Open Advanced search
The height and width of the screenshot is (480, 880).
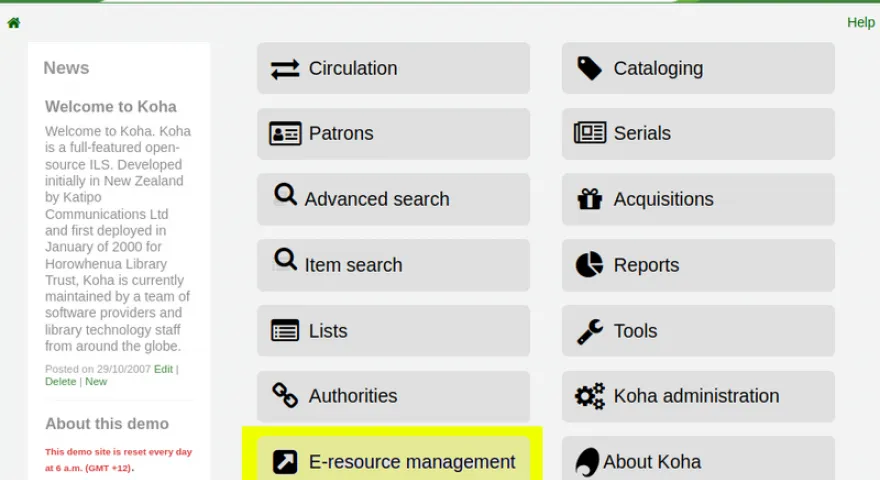(x=393, y=199)
